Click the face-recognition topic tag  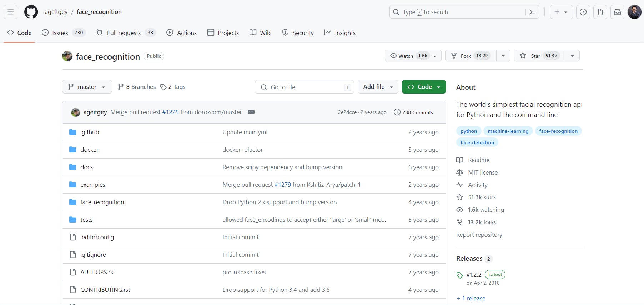click(558, 131)
